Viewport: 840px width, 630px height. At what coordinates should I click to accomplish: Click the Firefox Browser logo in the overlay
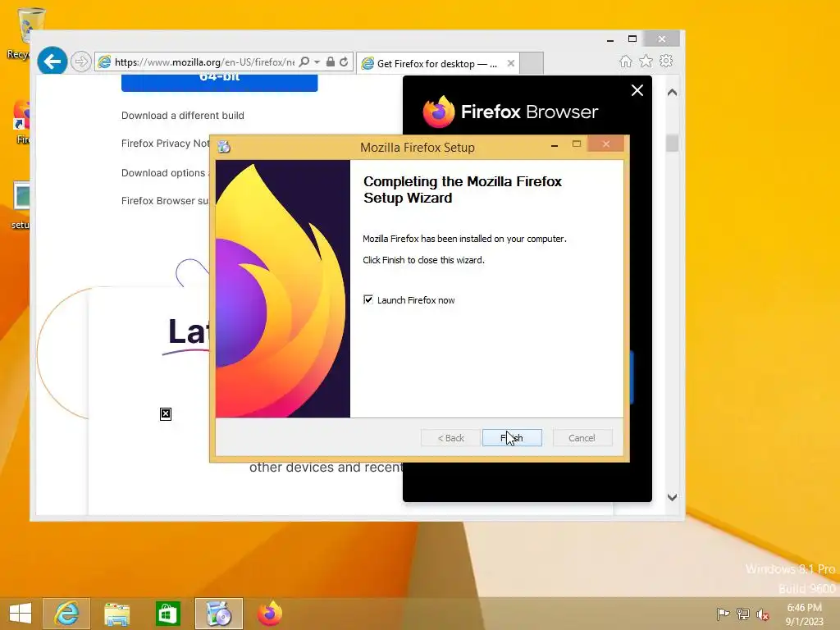(x=510, y=112)
